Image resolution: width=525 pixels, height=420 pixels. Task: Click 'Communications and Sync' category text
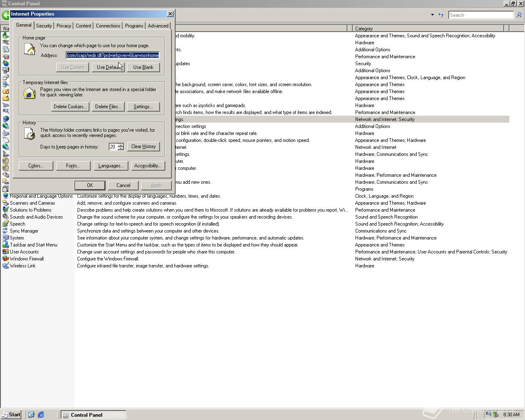point(381,231)
